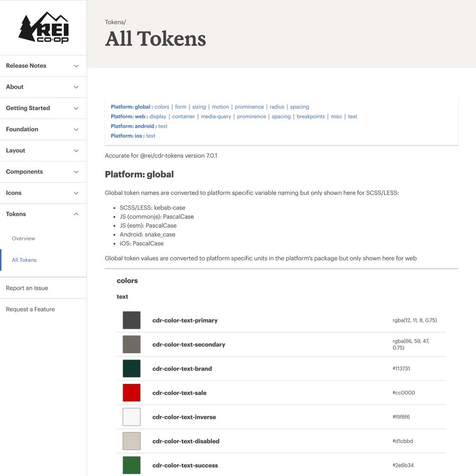
Task: Open the Icons sidebar section
Action: (43, 193)
